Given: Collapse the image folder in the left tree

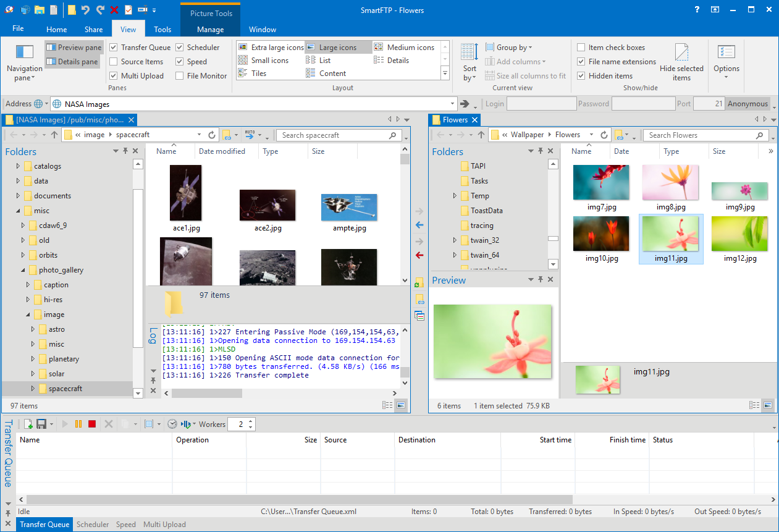Looking at the screenshot, I should pyautogui.click(x=27, y=315).
